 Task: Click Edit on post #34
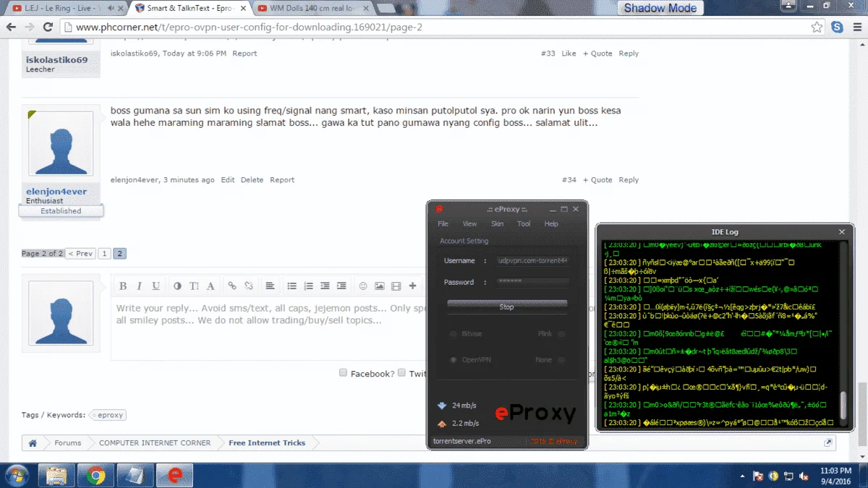pos(228,180)
